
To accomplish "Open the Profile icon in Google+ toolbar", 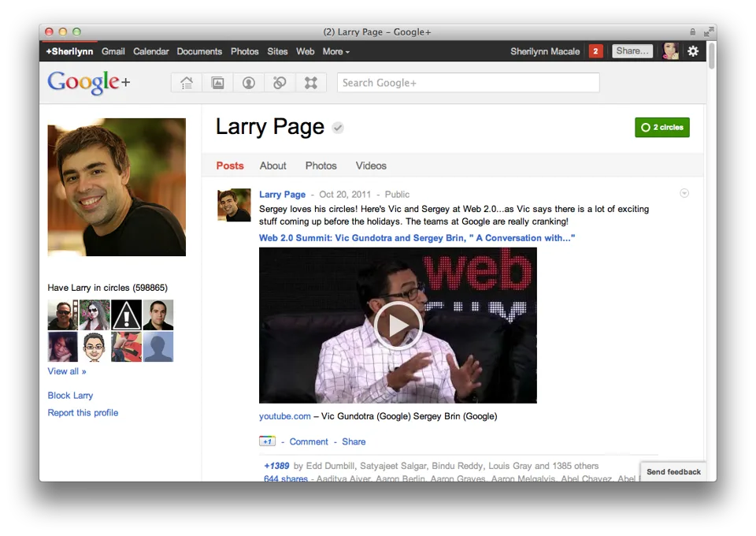I will click(x=249, y=83).
